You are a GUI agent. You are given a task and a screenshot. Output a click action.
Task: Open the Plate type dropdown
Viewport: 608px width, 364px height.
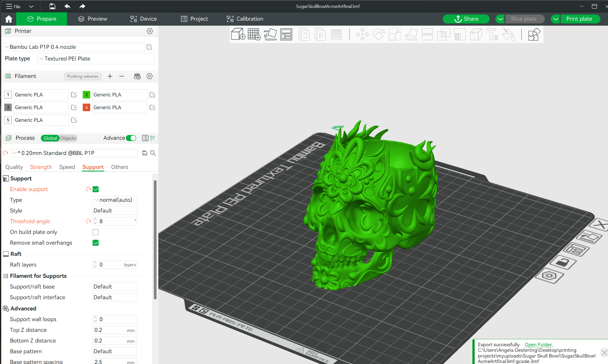click(x=96, y=59)
